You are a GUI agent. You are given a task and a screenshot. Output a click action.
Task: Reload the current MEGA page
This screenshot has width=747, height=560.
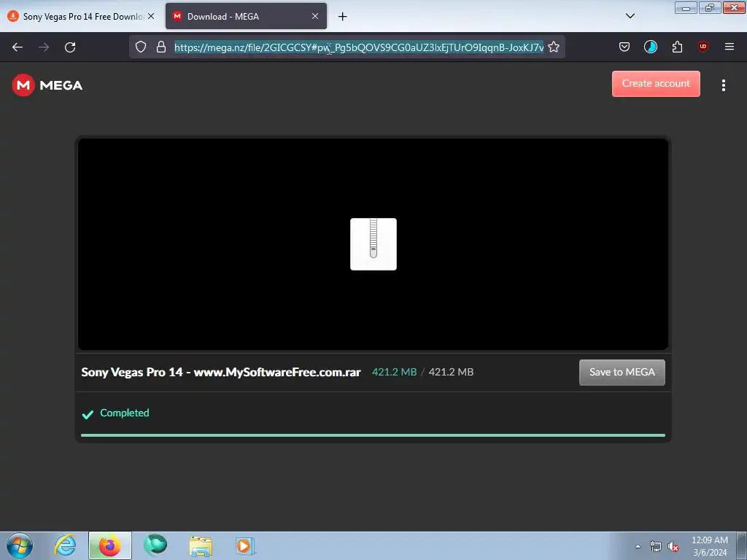[70, 47]
